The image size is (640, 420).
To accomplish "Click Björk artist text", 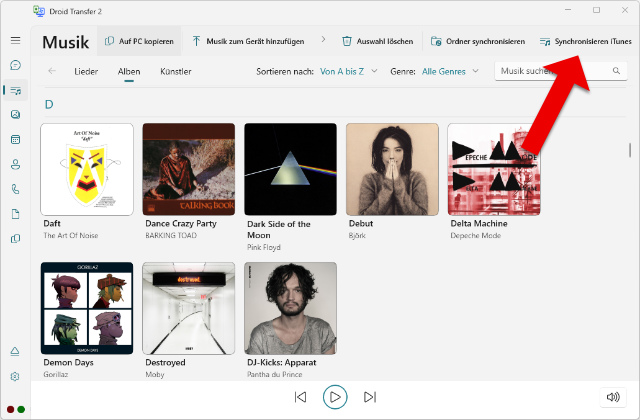I will (x=357, y=236).
